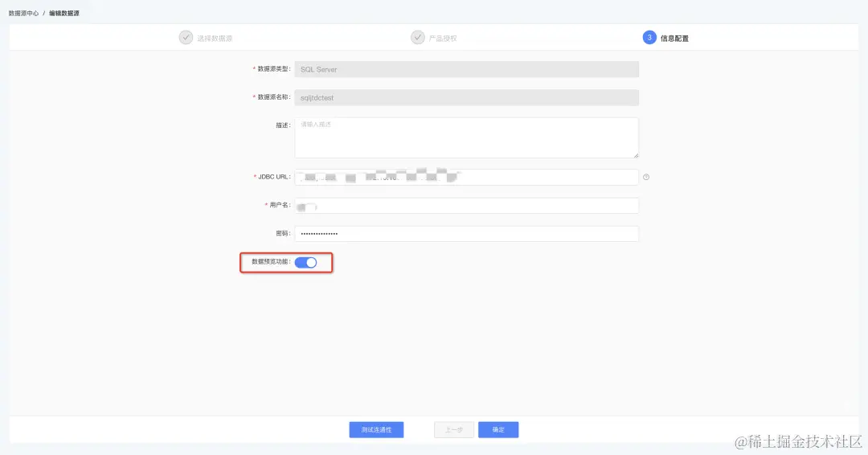Focus the 描述 textarea
Image resolution: width=868 pixels, height=455 pixels.
coord(467,137)
